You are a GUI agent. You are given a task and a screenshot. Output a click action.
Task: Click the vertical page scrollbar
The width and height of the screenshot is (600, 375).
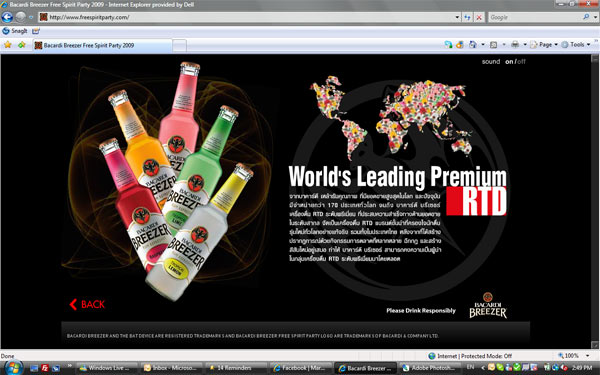[595, 201]
